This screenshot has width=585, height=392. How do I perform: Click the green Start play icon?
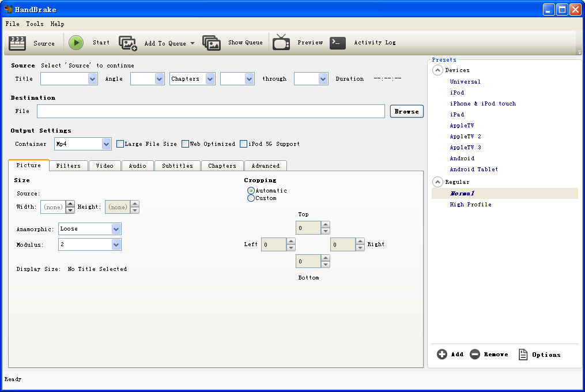(76, 43)
